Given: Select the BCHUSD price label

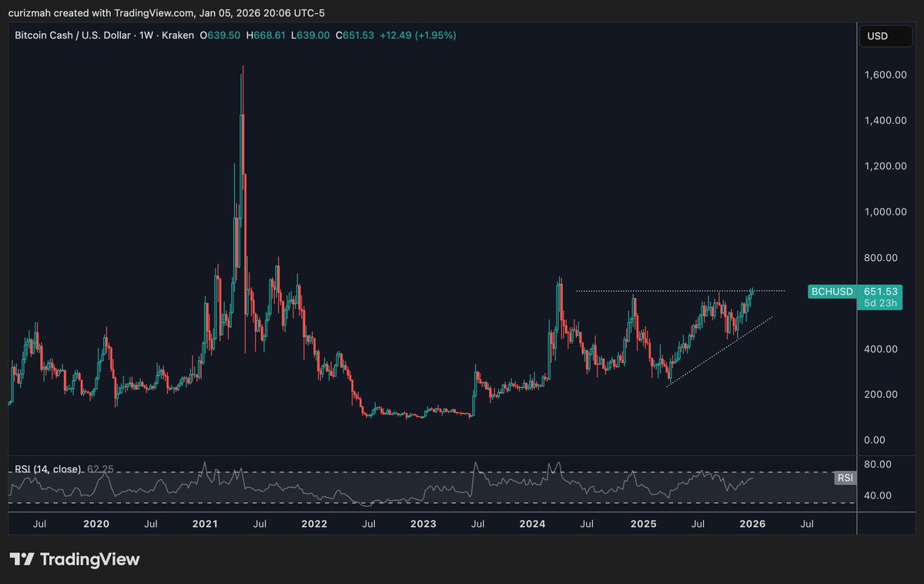Looking at the screenshot, I should 832,292.
